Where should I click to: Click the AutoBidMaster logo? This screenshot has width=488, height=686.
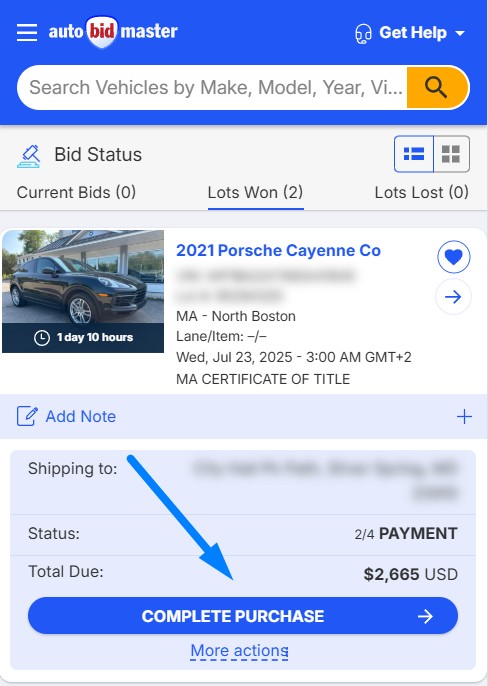pyautogui.click(x=113, y=32)
